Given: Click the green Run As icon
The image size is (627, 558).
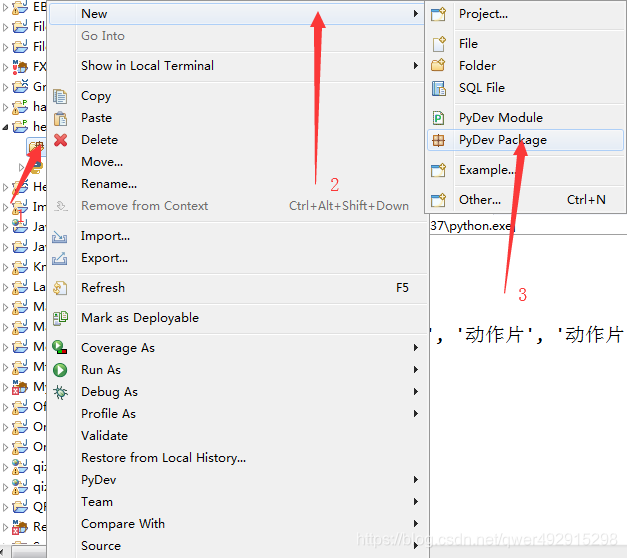Looking at the screenshot, I should [60, 370].
